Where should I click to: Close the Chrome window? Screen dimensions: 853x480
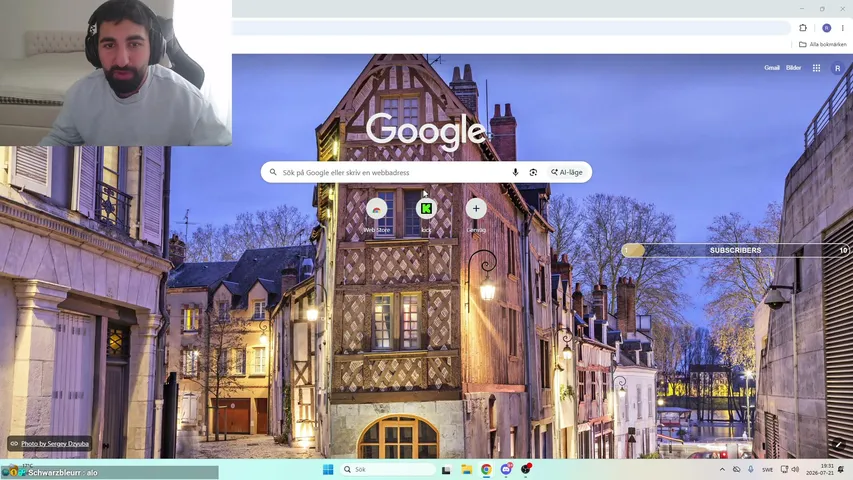pyautogui.click(x=843, y=9)
